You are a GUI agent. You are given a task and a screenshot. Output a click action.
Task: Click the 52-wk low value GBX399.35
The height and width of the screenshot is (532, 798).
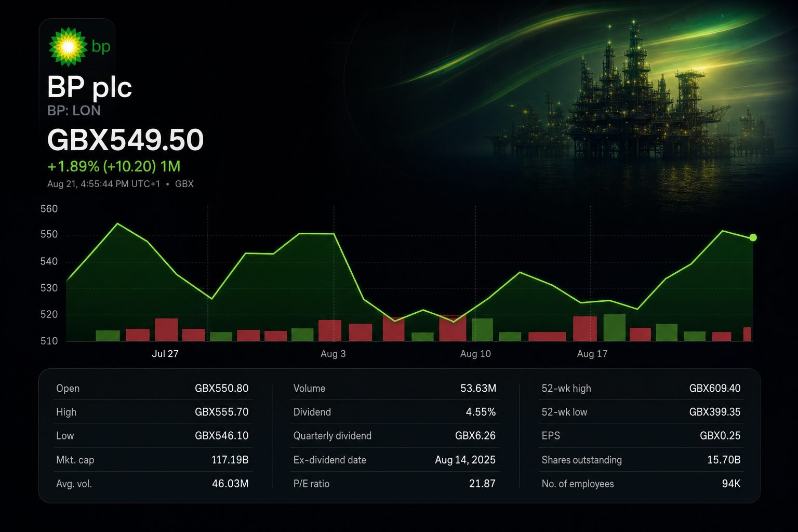(715, 412)
